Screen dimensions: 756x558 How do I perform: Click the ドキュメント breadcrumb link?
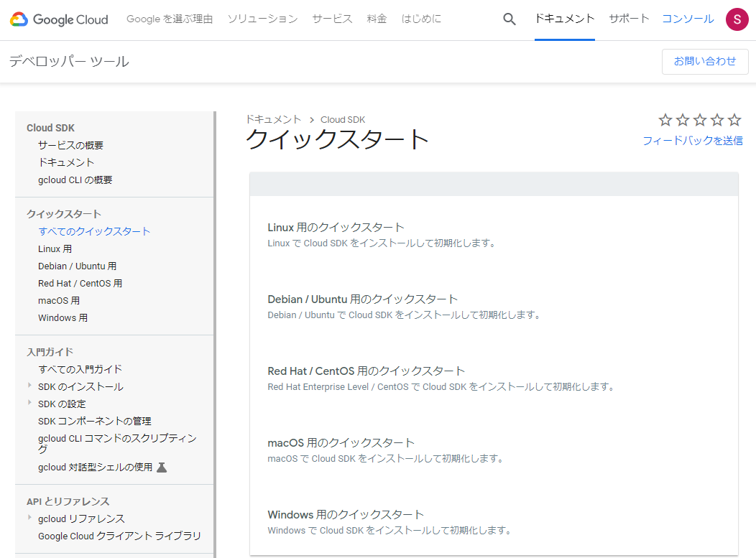(x=273, y=119)
